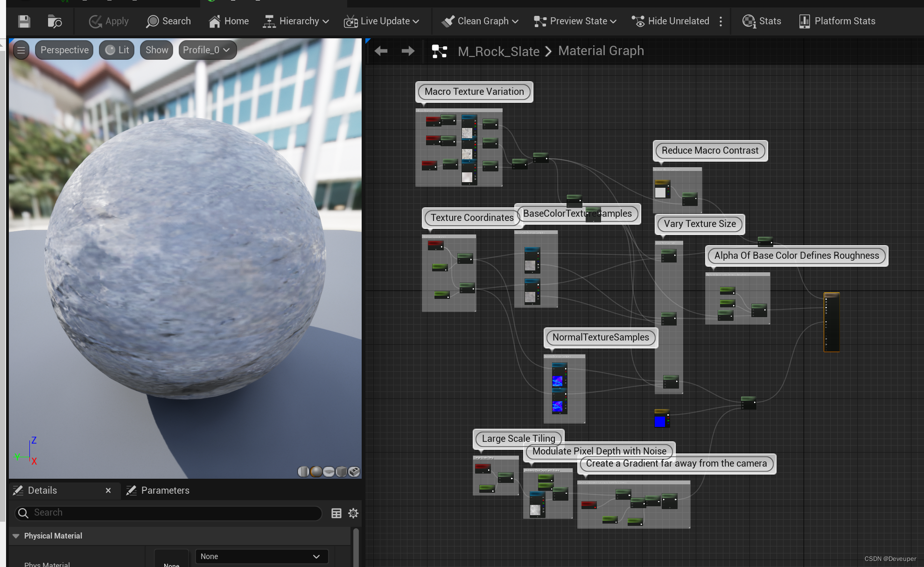Screen dimensions: 924x567
Task: Collapse the Physical Material section
Action: pyautogui.click(x=16, y=536)
